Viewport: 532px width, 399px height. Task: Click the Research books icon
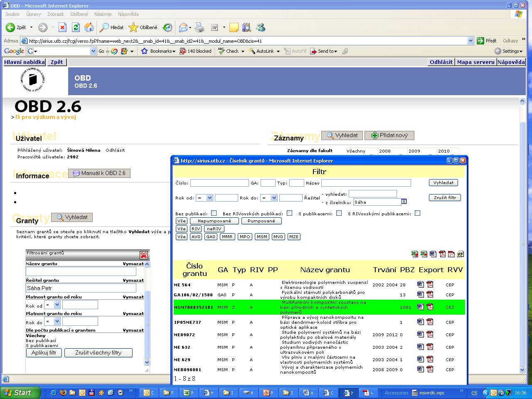(247, 27)
